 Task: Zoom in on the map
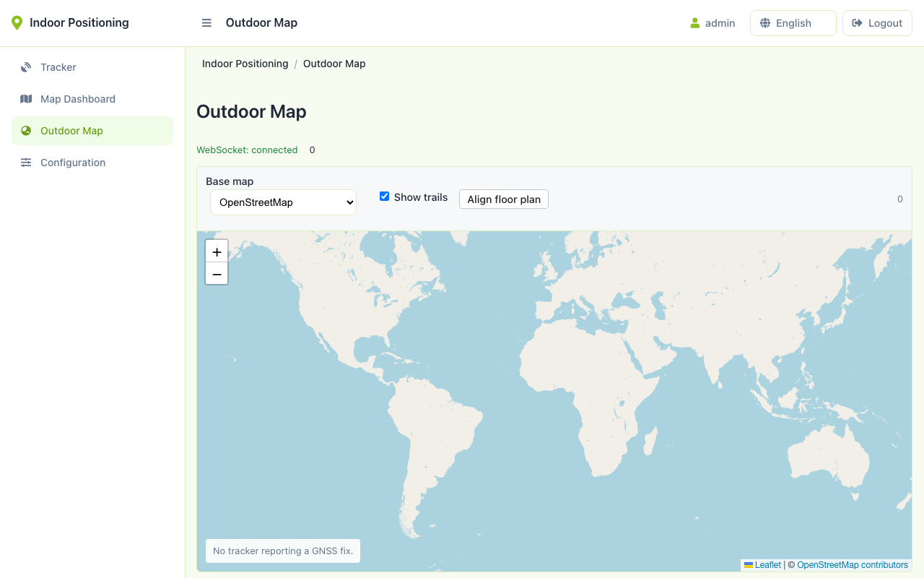coord(217,251)
